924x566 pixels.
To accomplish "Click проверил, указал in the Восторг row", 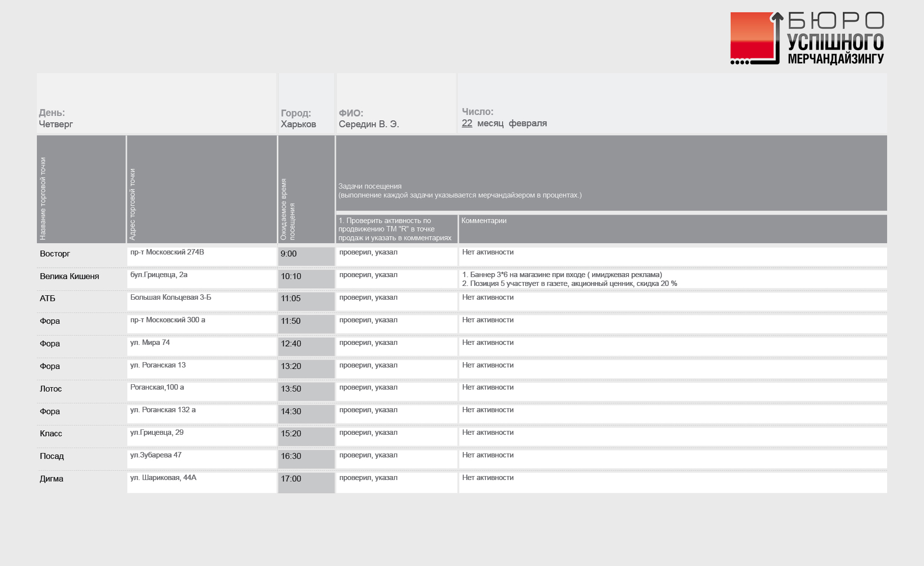I will (x=368, y=252).
